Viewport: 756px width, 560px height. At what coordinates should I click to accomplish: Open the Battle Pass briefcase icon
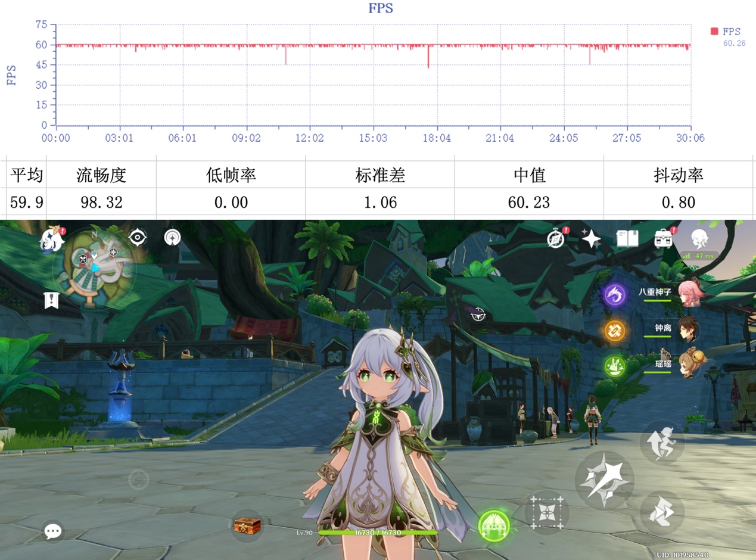[x=663, y=239]
